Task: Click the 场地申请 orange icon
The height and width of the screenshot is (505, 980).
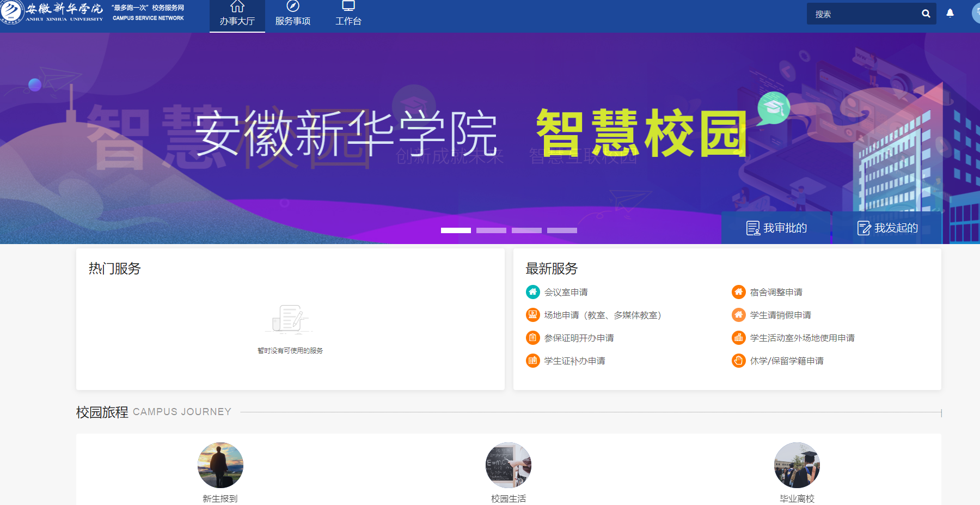Action: [532, 315]
